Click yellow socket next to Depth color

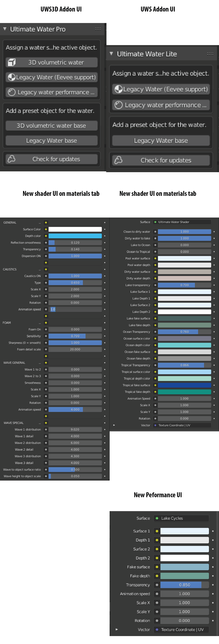click(x=46, y=236)
